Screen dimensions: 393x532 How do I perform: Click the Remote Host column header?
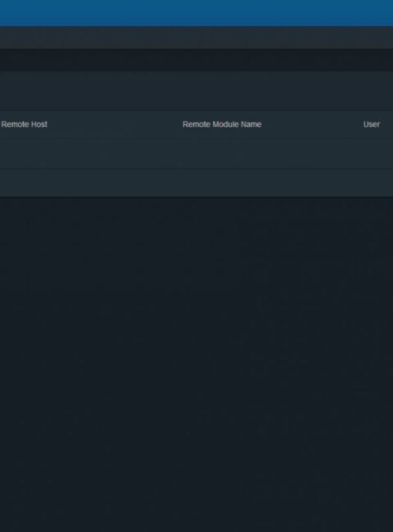(x=24, y=124)
